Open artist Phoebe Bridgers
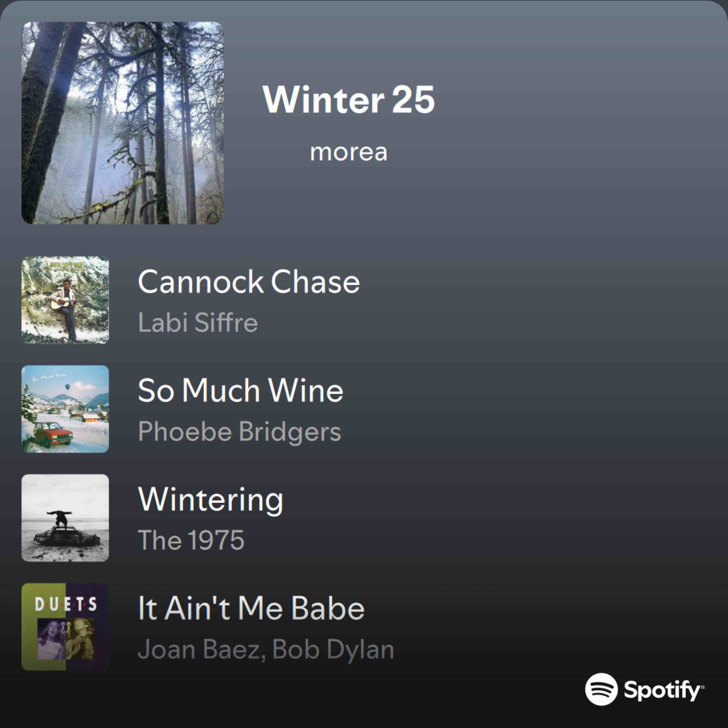Screen dimensions: 728x728 (239, 432)
